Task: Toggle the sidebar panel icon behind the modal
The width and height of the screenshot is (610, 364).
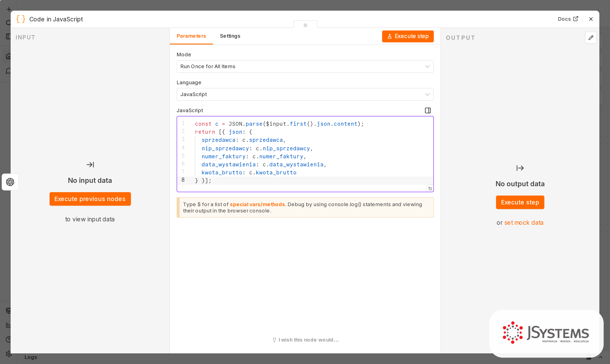Action: click(x=8, y=36)
